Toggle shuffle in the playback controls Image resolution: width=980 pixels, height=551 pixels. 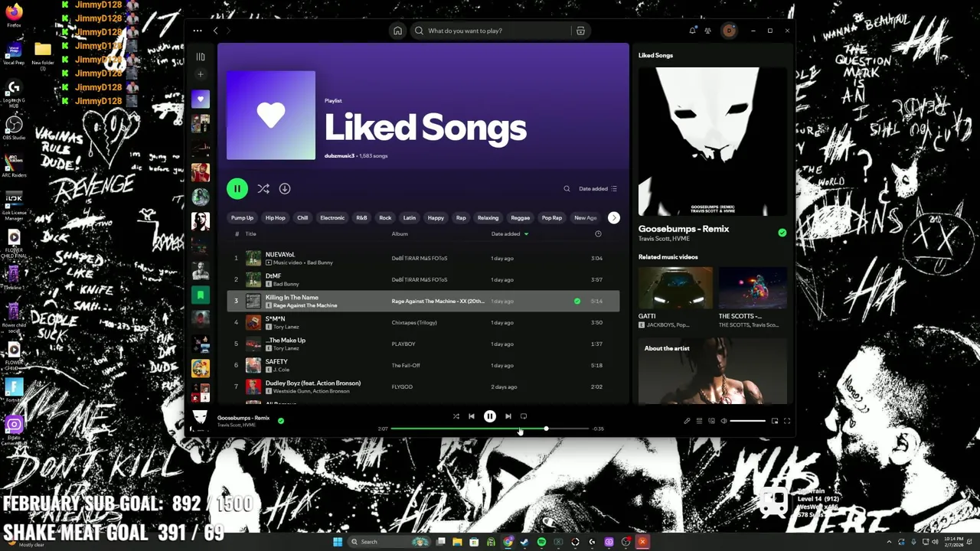point(456,416)
